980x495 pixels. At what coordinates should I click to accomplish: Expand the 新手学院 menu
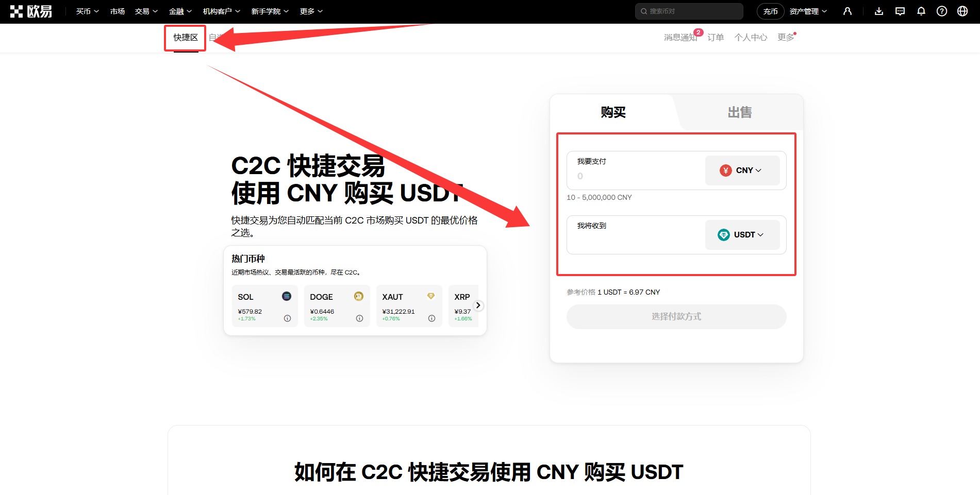pyautogui.click(x=270, y=11)
